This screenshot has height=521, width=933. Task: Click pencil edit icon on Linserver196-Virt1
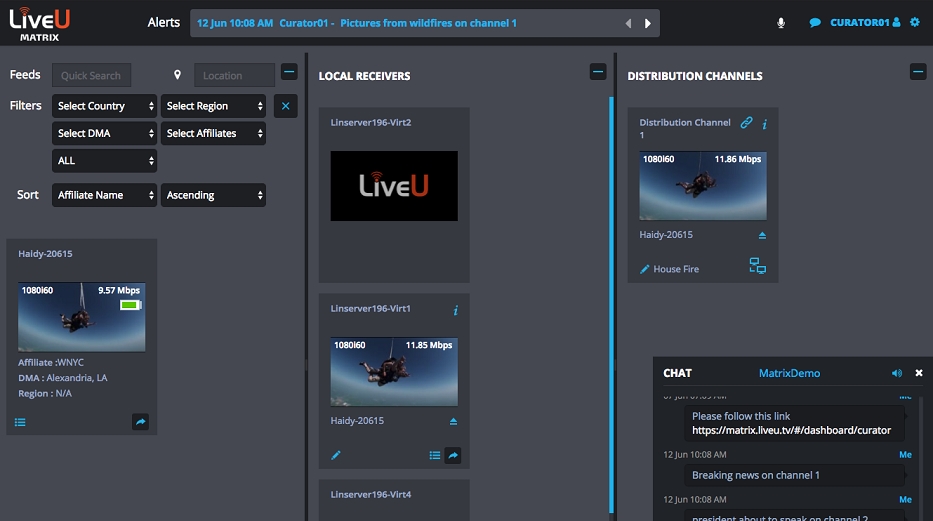tap(336, 455)
